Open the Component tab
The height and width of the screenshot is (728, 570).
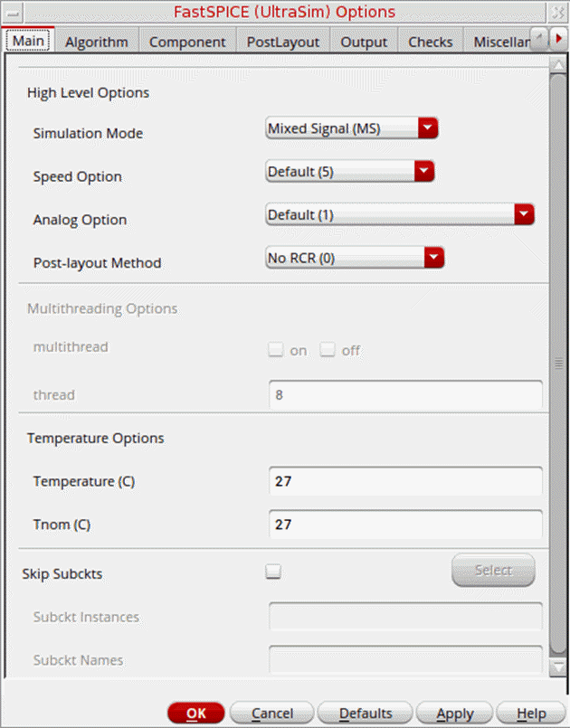(187, 42)
